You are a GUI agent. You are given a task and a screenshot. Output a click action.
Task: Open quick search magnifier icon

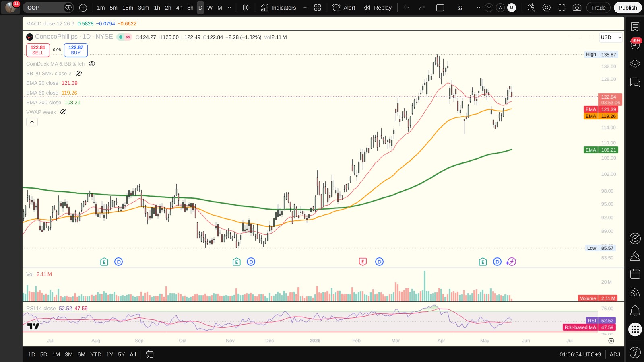point(531,8)
